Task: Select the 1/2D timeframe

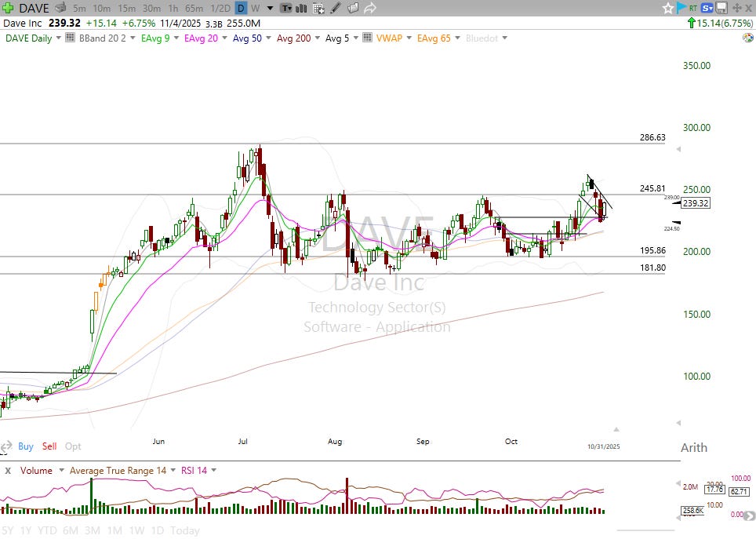Action: pos(220,8)
